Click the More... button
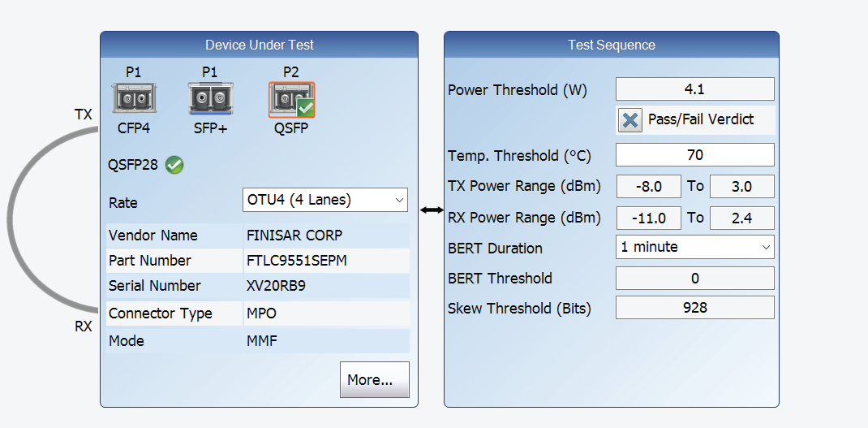 point(374,379)
